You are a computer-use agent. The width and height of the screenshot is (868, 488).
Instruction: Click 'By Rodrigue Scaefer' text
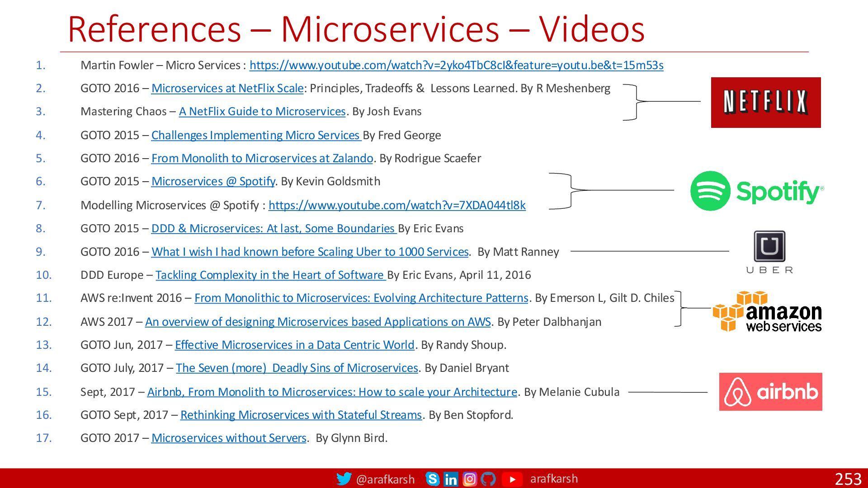(430, 158)
